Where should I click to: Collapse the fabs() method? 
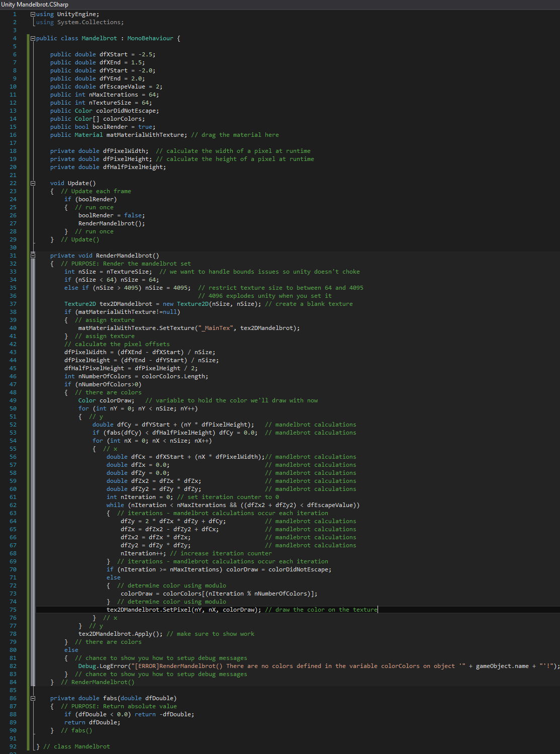point(33,698)
